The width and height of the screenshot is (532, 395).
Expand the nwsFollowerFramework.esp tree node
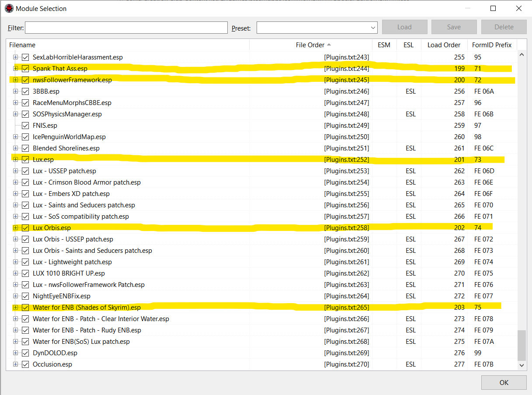(16, 80)
